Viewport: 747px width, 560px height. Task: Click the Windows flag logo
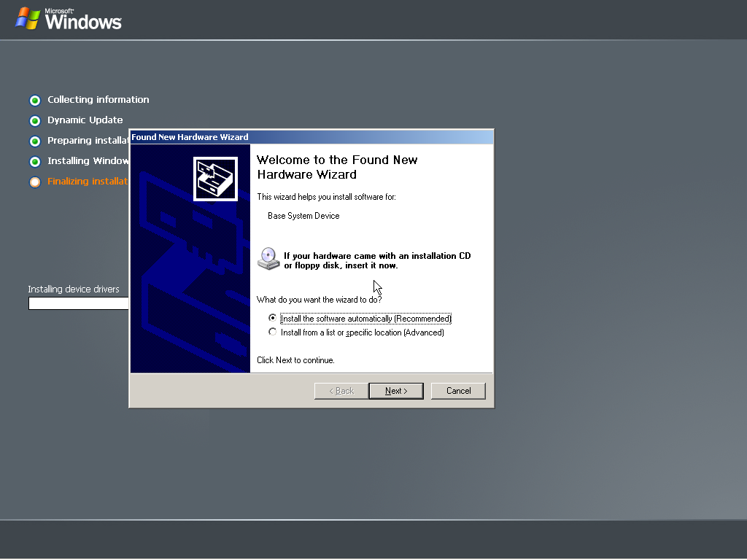click(28, 18)
